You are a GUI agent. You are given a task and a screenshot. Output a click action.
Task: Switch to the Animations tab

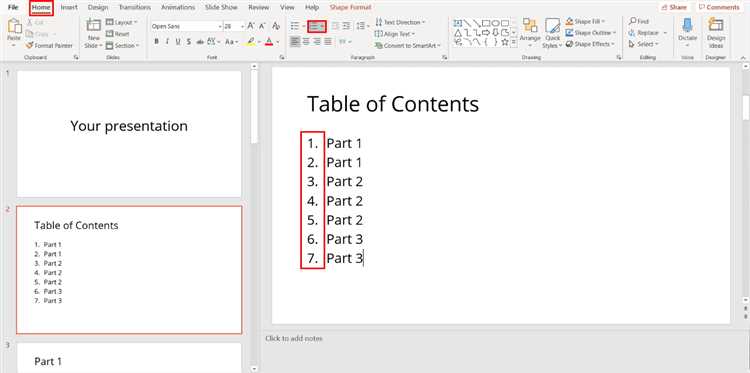[178, 7]
